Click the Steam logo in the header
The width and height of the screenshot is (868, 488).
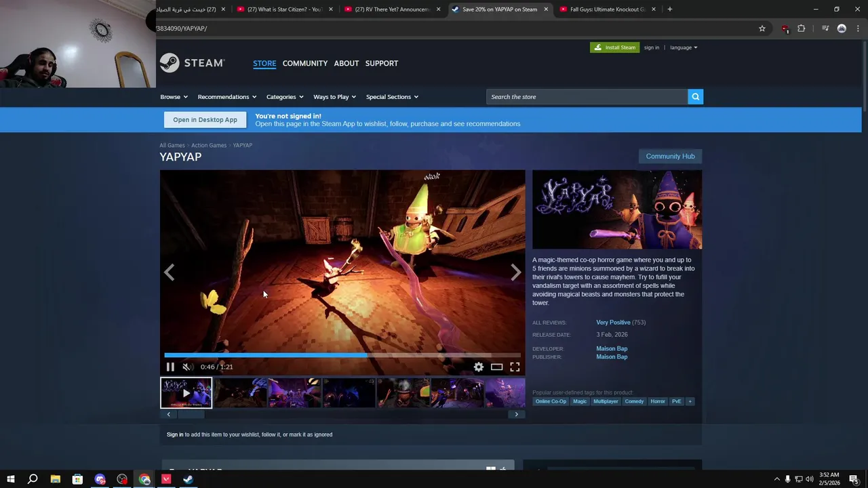(193, 63)
